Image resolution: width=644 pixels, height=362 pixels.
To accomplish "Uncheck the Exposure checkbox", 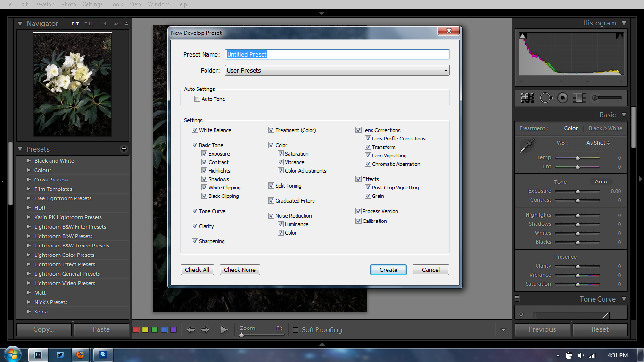I will pos(204,154).
